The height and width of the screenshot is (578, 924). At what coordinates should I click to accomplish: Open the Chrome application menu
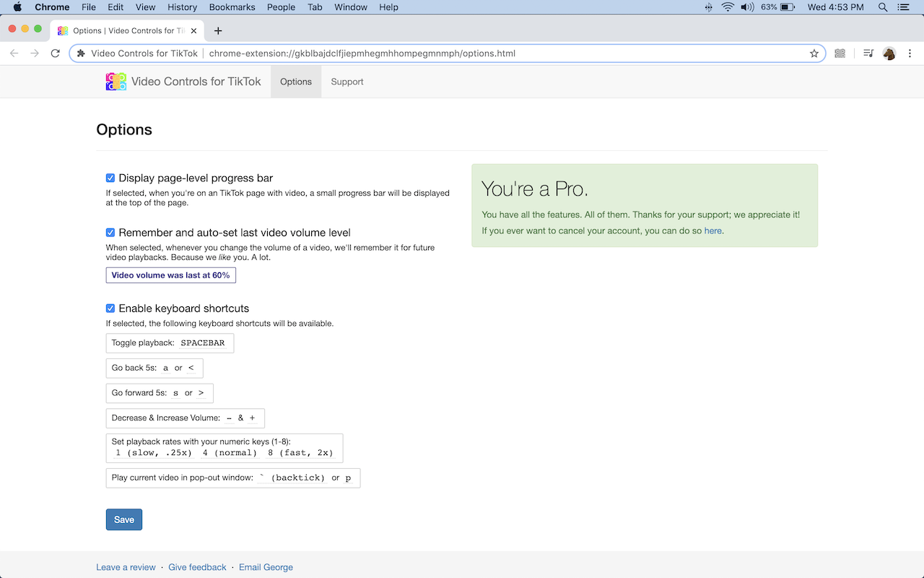coord(52,7)
